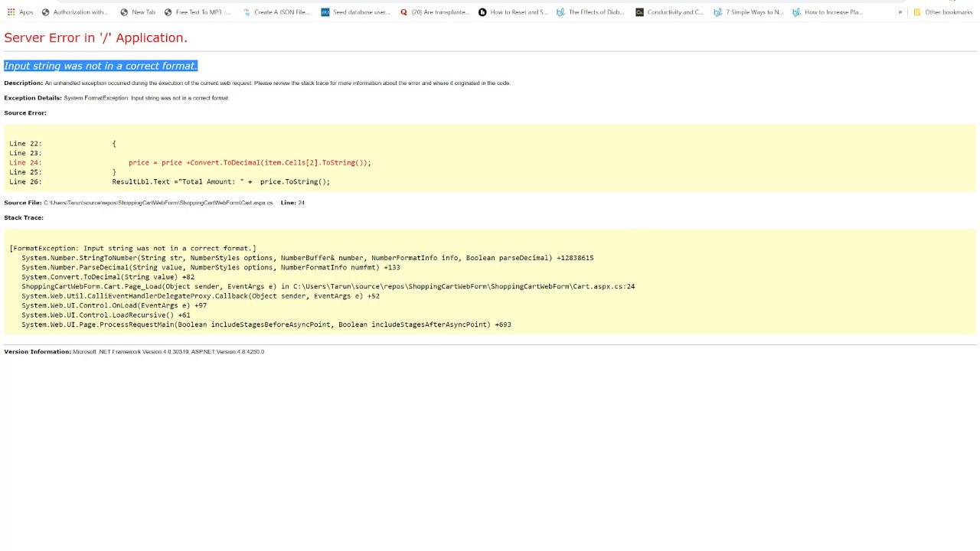Screen dimensions: 980x551
Task: Click the System.Number.StringToNumber stack trace line
Action: [x=307, y=258]
